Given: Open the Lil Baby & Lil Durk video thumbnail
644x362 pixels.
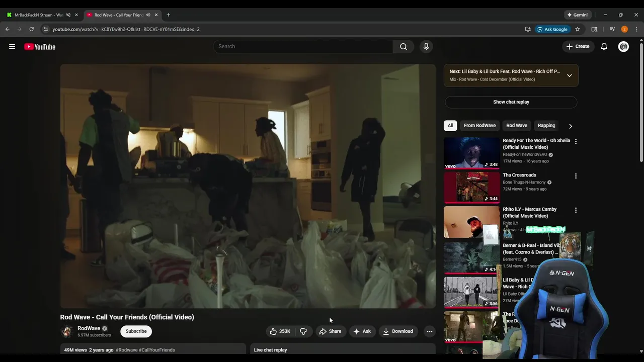Looking at the screenshot, I should [471, 292].
